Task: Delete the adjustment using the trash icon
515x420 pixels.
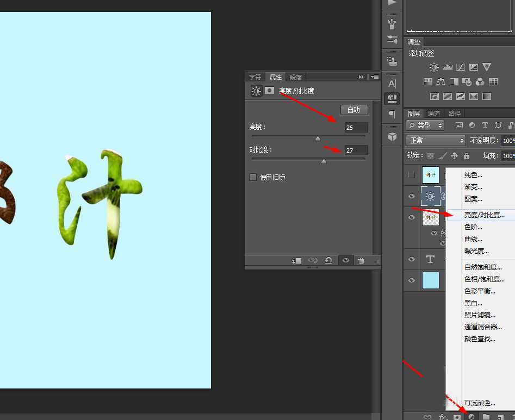Action: pos(361,260)
